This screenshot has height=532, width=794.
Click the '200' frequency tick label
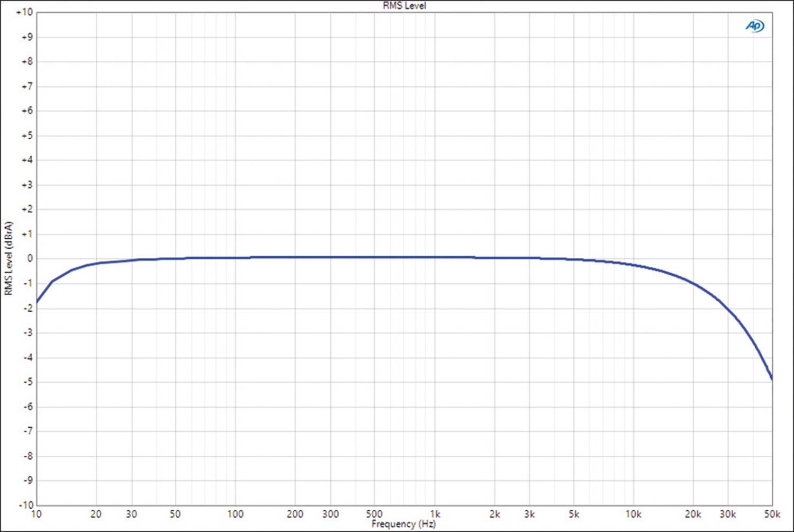(295, 514)
